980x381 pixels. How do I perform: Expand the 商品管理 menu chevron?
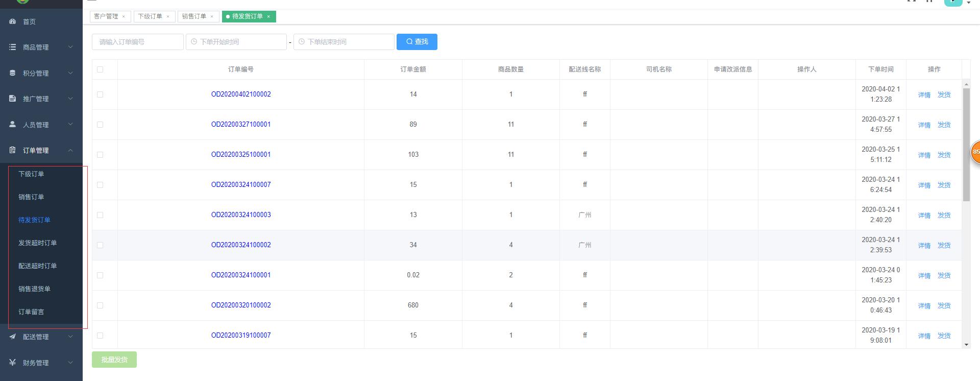coord(70,47)
